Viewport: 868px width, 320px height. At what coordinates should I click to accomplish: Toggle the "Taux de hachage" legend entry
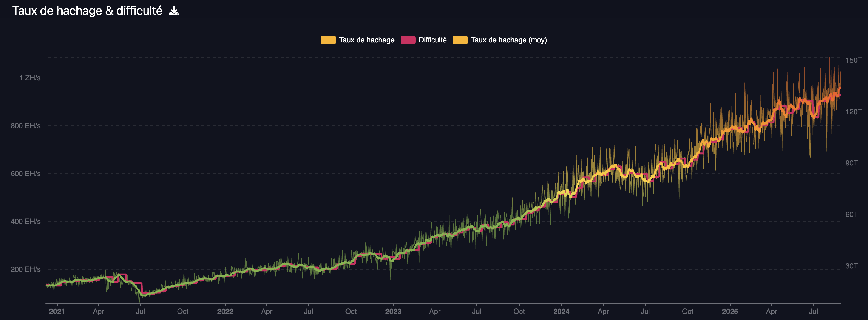[366, 40]
